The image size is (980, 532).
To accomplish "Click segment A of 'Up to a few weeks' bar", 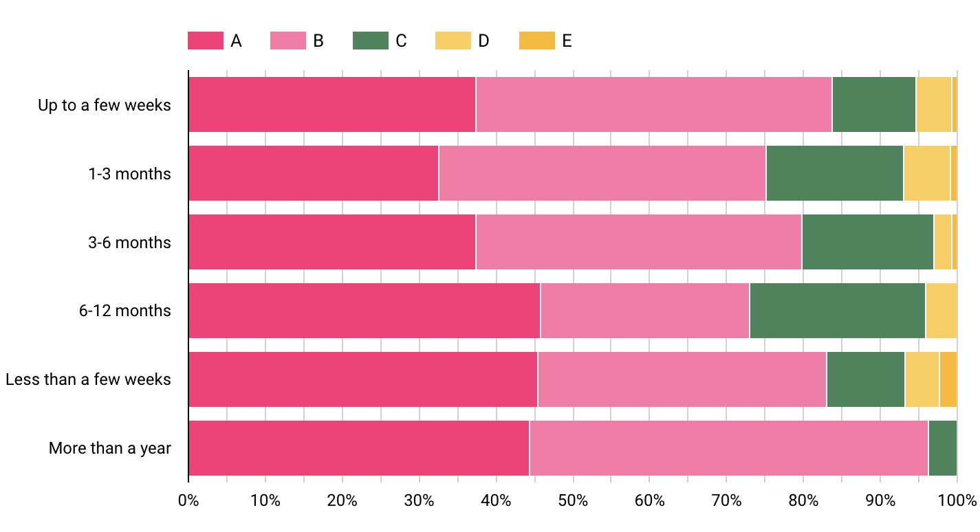I will [x=331, y=104].
